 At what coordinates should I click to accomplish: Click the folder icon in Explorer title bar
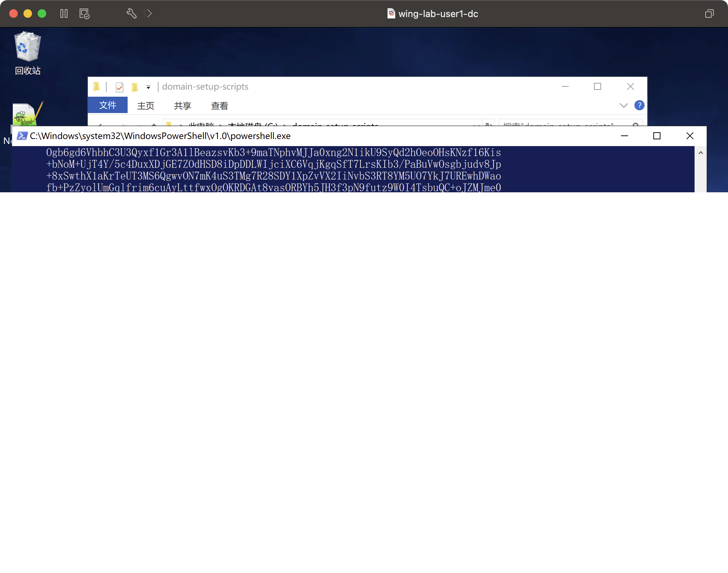tap(96, 86)
